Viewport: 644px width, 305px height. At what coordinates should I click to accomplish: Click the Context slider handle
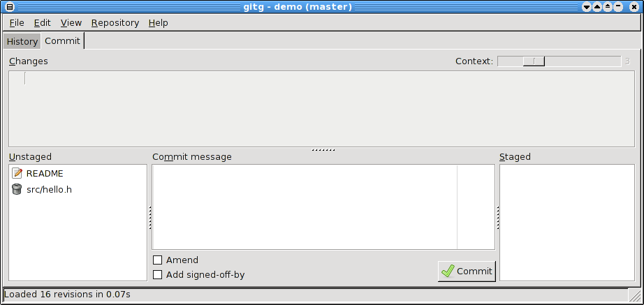tap(534, 61)
